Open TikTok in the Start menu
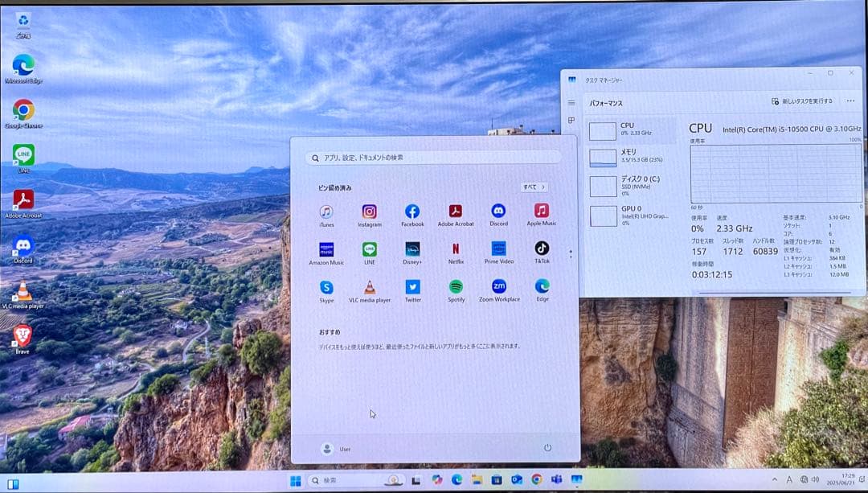Image resolution: width=868 pixels, height=493 pixels. pyautogui.click(x=542, y=249)
